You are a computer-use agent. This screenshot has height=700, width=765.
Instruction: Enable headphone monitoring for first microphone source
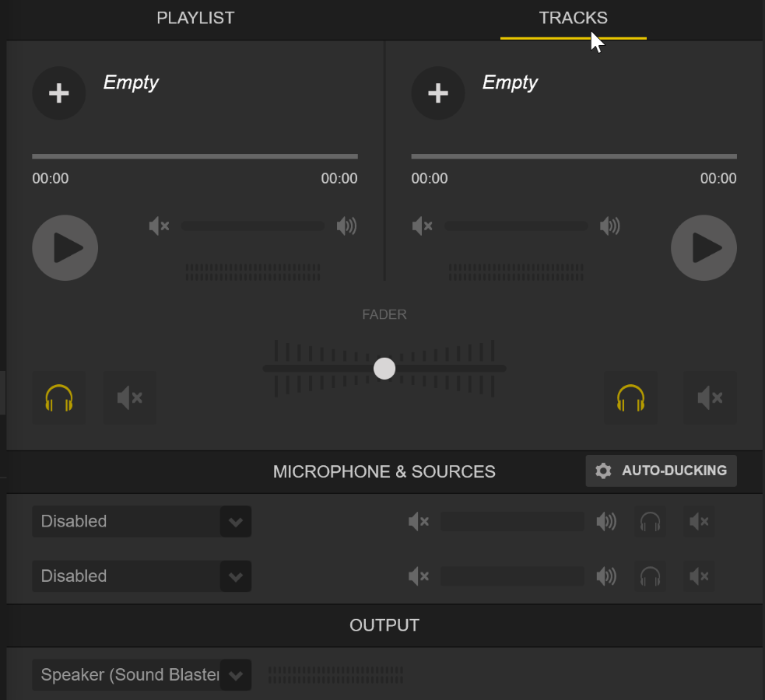(650, 522)
